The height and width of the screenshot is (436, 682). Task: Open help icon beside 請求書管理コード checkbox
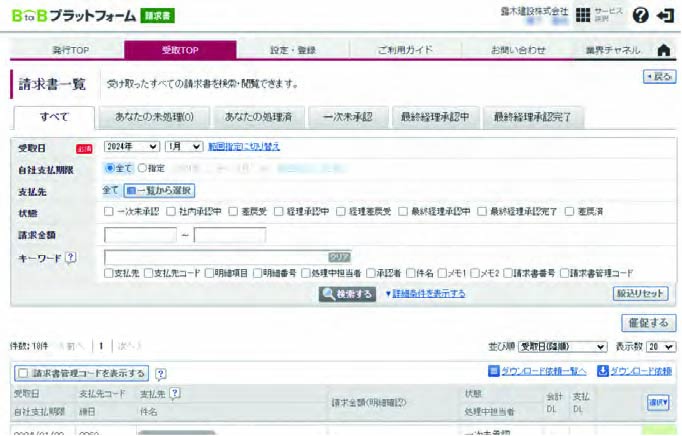160,374
